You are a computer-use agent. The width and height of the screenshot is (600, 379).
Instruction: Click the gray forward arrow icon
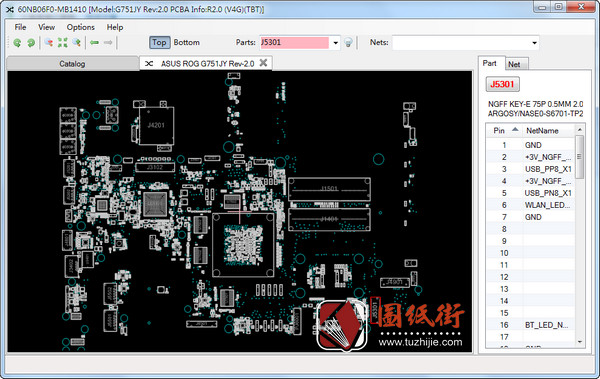[x=108, y=42]
